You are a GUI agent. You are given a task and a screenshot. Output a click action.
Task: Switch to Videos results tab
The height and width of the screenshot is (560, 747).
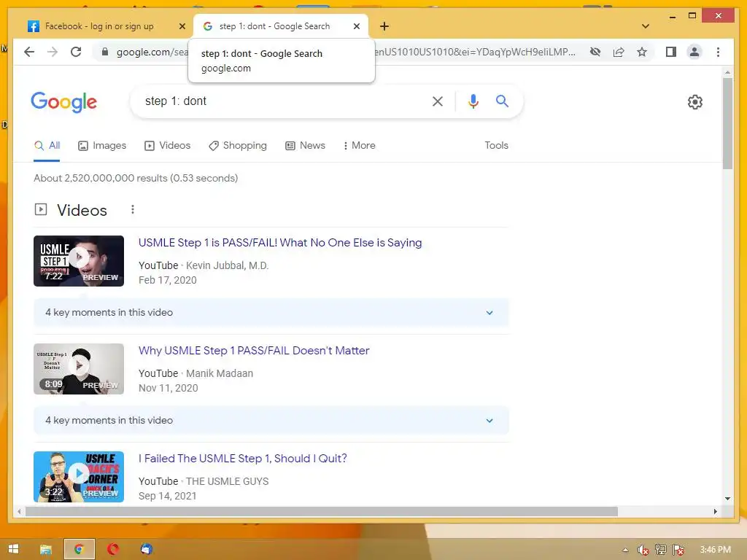[x=167, y=146]
